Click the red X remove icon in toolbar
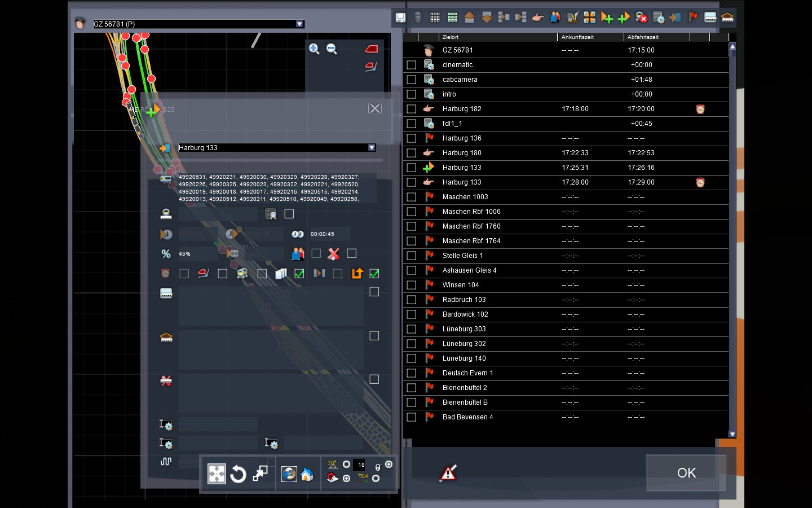812x508 pixels. coord(641,17)
